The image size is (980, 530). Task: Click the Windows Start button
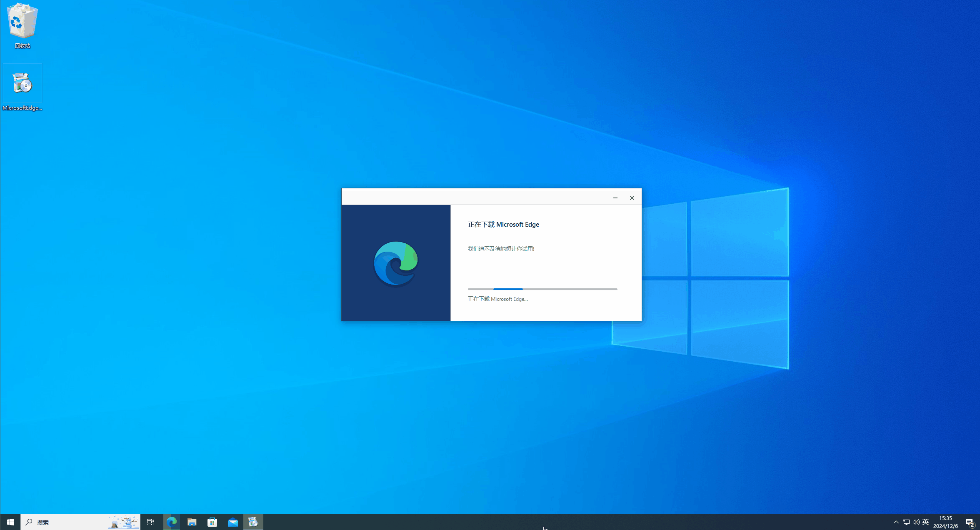(10, 522)
